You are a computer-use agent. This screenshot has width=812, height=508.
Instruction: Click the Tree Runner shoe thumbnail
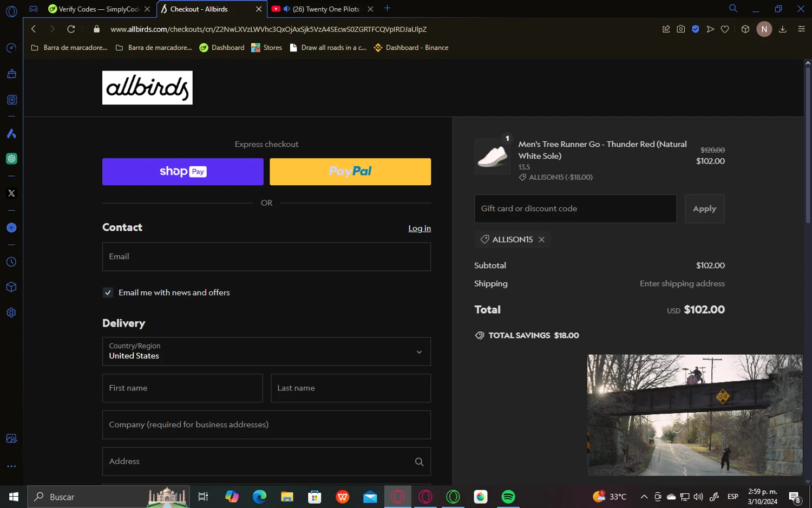point(493,157)
